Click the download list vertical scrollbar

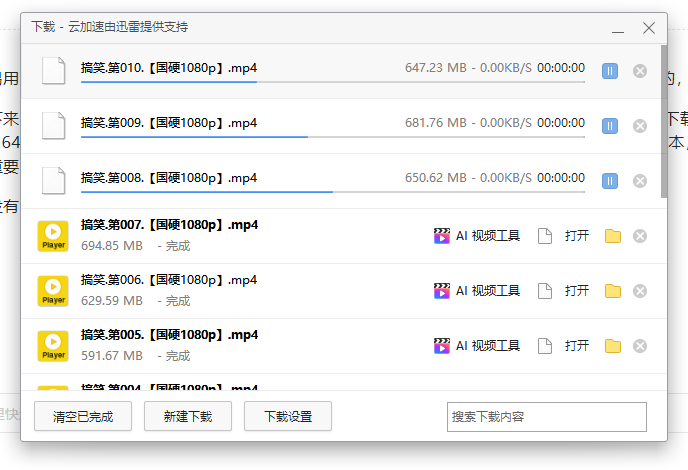tap(664, 122)
